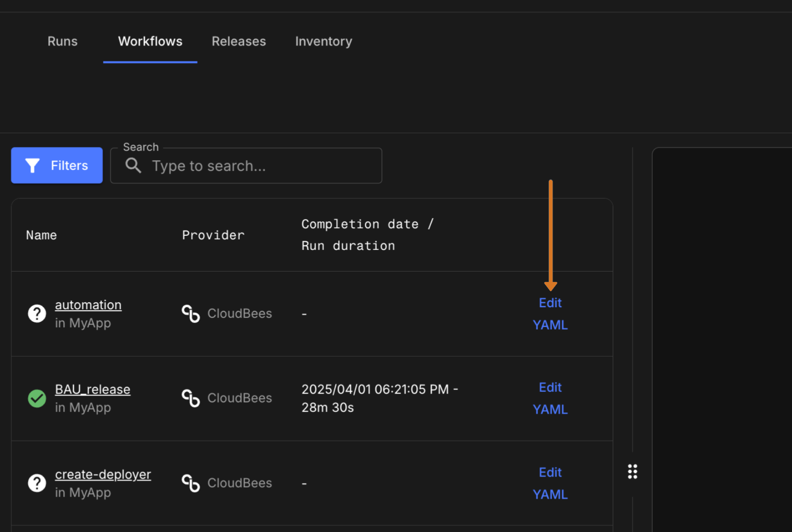This screenshot has height=532, width=792.
Task: Open the Filters button
Action: click(57, 165)
